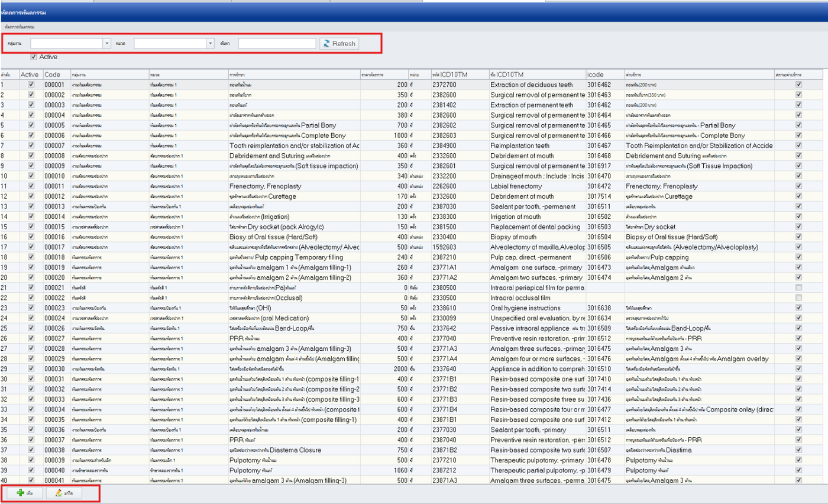
Task: Click price 1060 in row 000040
Action: click(x=384, y=470)
